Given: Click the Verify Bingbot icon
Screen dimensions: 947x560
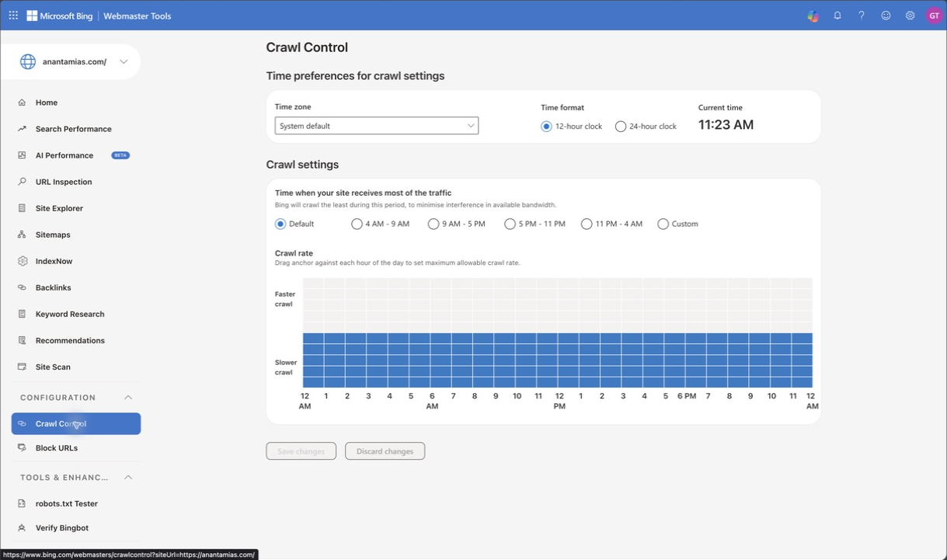Looking at the screenshot, I should (x=22, y=528).
